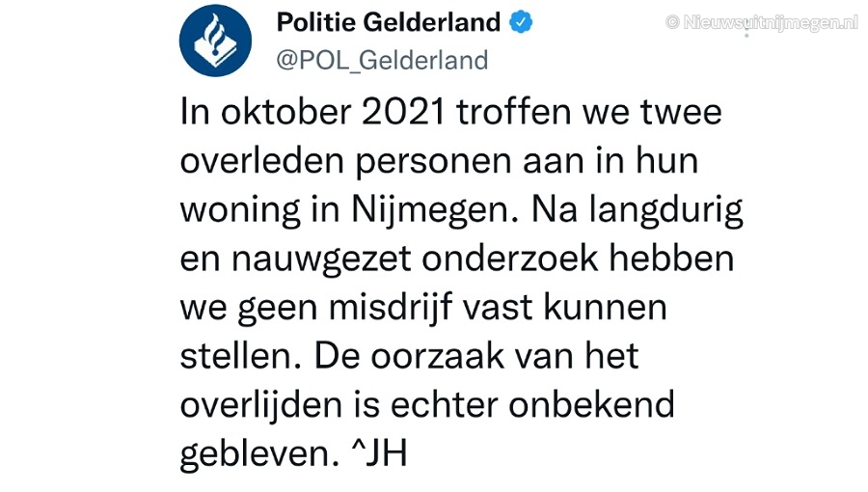Click the word "nauwgezet" in the tweet

click(x=321, y=260)
